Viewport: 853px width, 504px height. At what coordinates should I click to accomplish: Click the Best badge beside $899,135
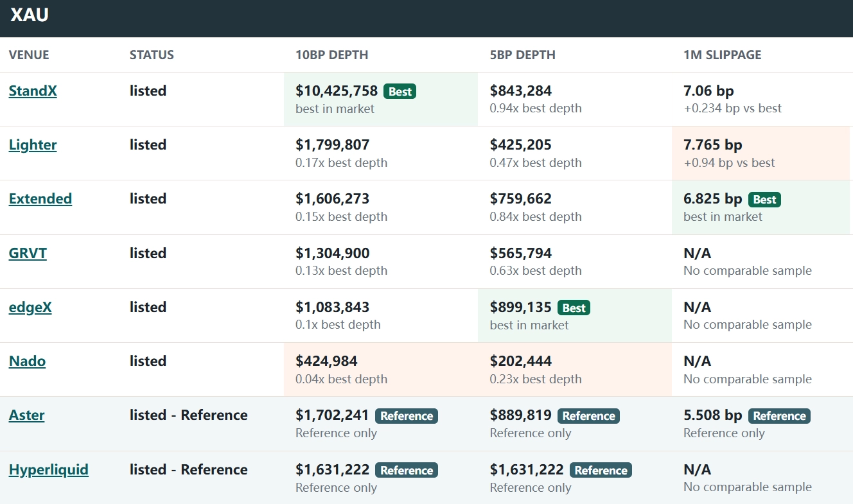click(574, 308)
